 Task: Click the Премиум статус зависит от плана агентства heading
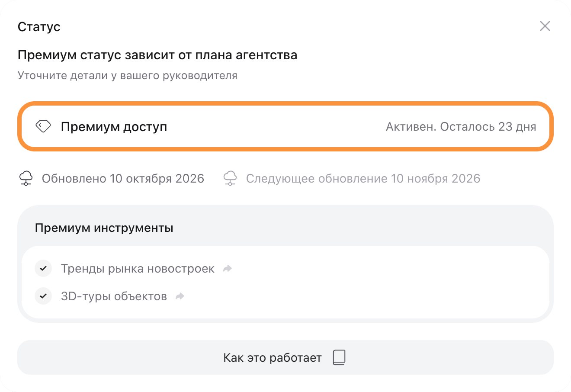[x=157, y=55]
